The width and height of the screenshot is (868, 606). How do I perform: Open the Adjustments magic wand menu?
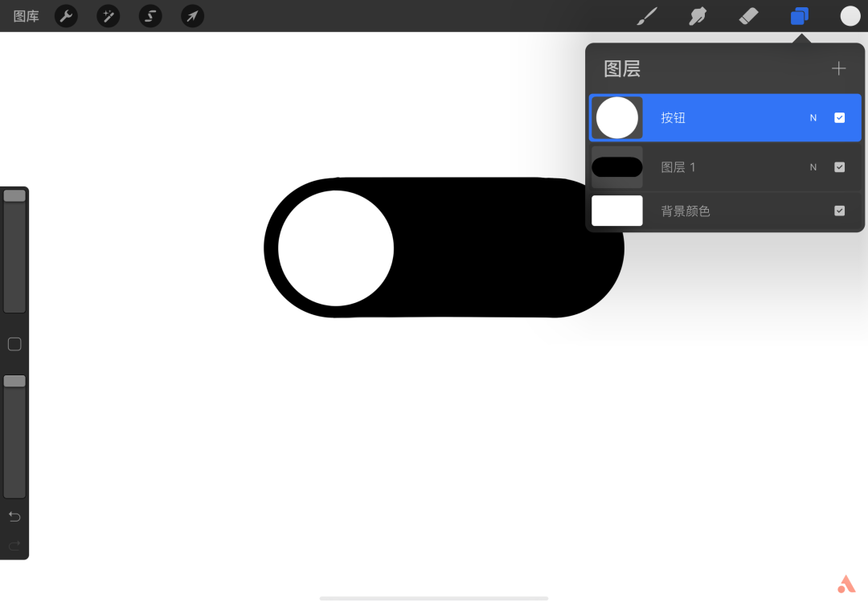[108, 16]
